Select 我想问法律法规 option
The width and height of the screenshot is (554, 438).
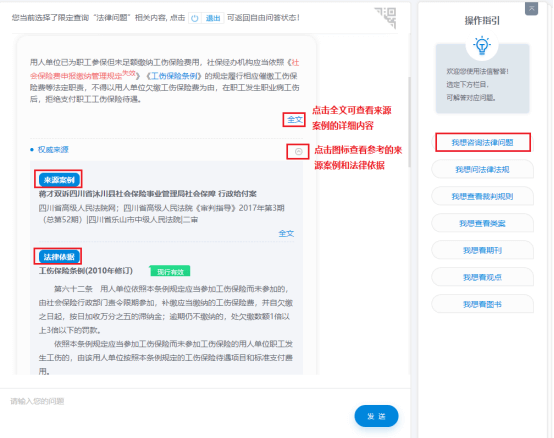[482, 170]
